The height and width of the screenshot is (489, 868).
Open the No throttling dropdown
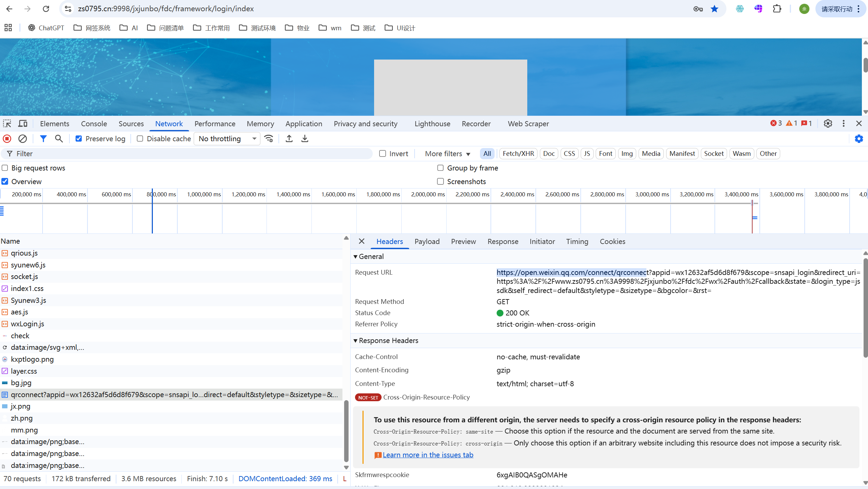[x=227, y=139]
